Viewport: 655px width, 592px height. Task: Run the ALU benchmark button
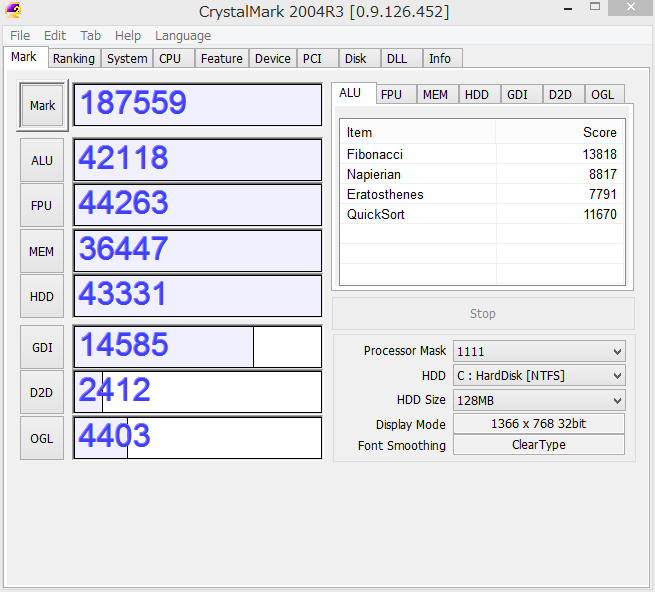(42, 160)
